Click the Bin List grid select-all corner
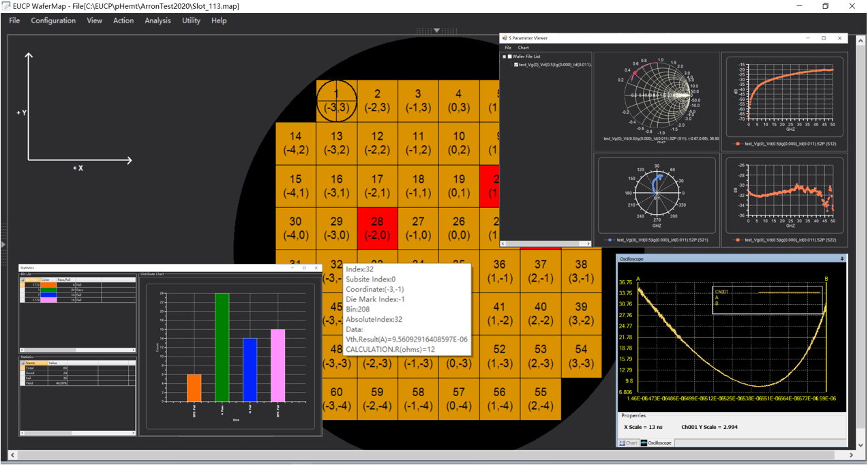 (23, 280)
